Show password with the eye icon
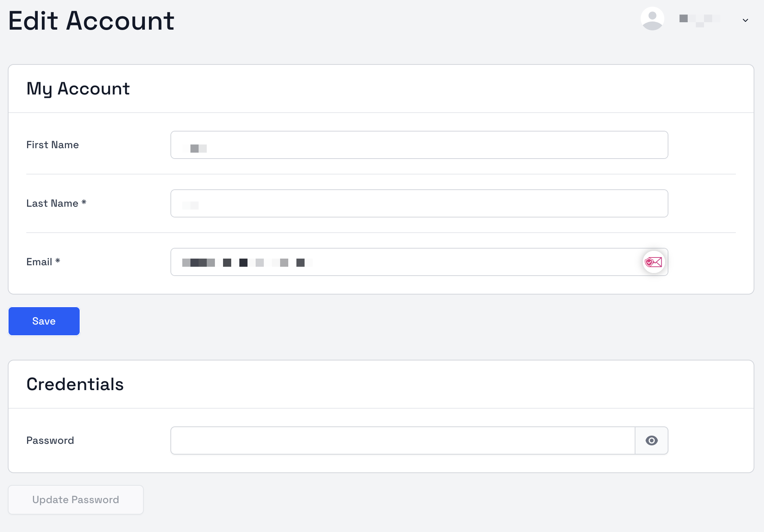This screenshot has width=764, height=532. pyautogui.click(x=651, y=440)
